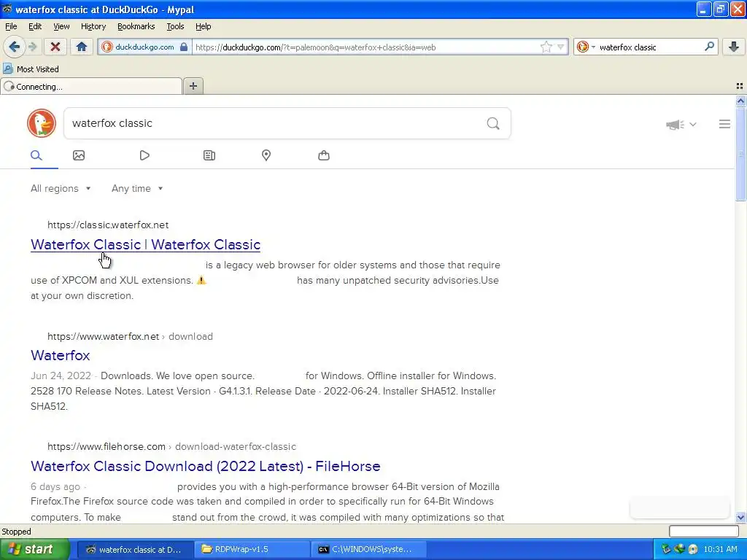Open the Waterfox download result link
Screen dimensions: 747x560
[x=60, y=355]
